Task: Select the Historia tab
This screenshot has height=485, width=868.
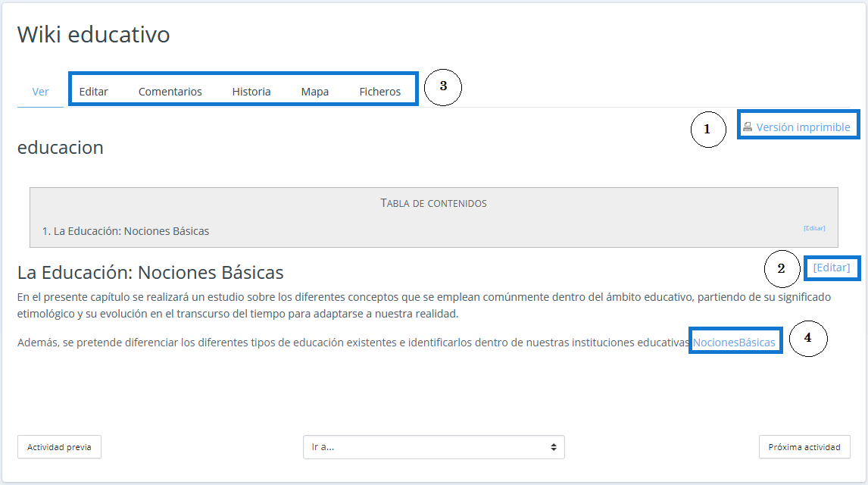Action: pyautogui.click(x=251, y=92)
